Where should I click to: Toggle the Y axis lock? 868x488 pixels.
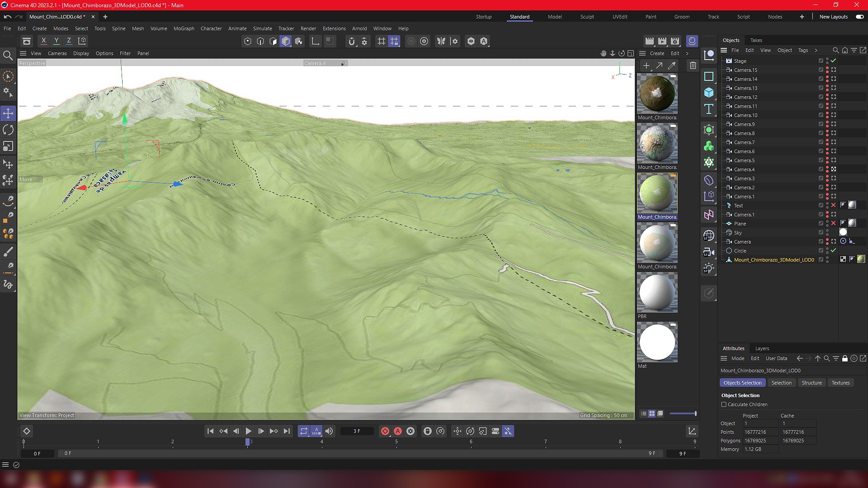click(57, 41)
